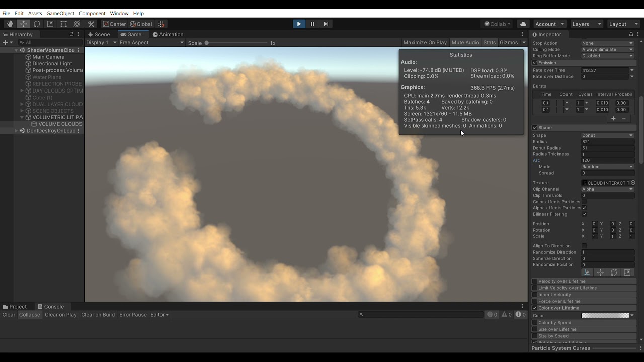Click console Clear button
The height and width of the screenshot is (362, 644).
9,315
